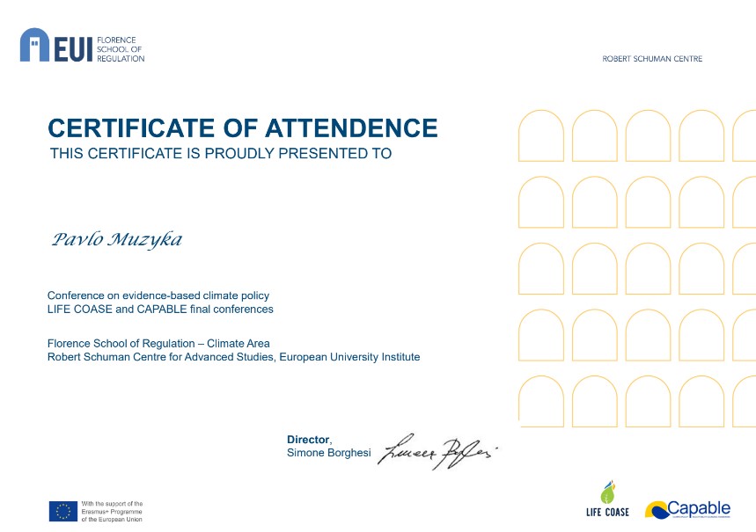
Task: Select the LIFE COASE and CAPABLE conferences line
Action: (x=160, y=310)
